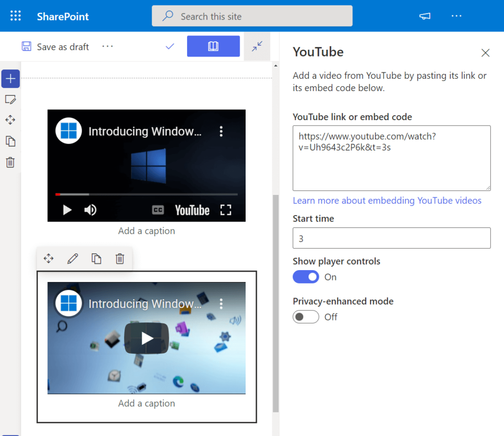Click the Windows channel logo on first video

pyautogui.click(x=68, y=131)
